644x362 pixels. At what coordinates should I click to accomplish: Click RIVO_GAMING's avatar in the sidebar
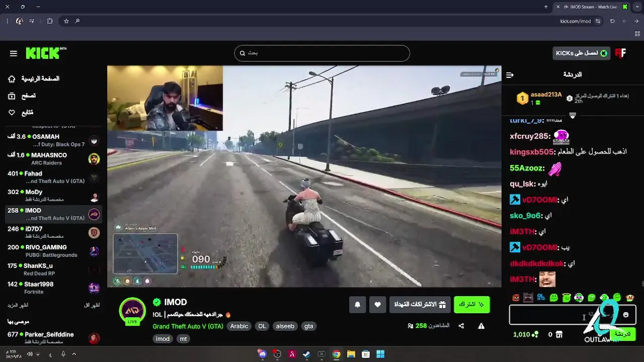tap(94, 251)
